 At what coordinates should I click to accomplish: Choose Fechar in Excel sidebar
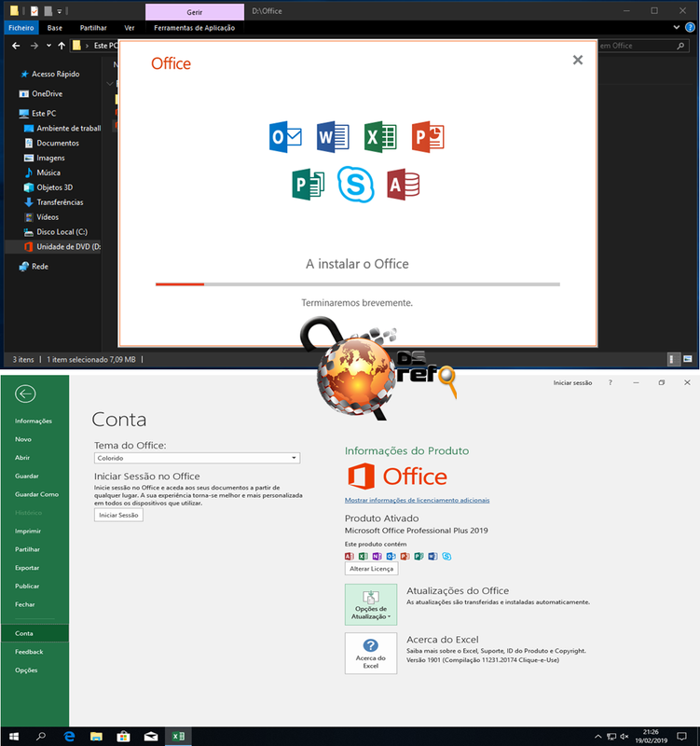tap(25, 604)
